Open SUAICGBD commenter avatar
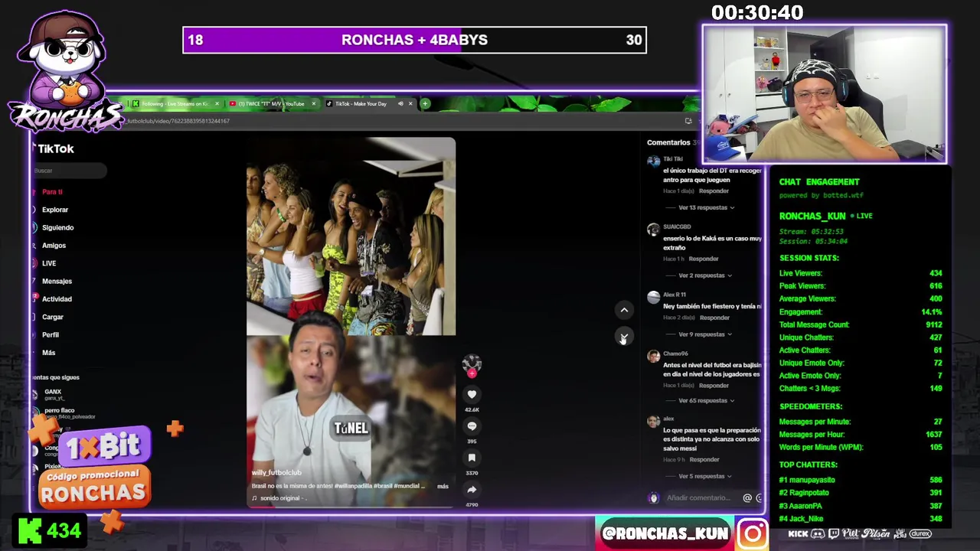 point(653,230)
